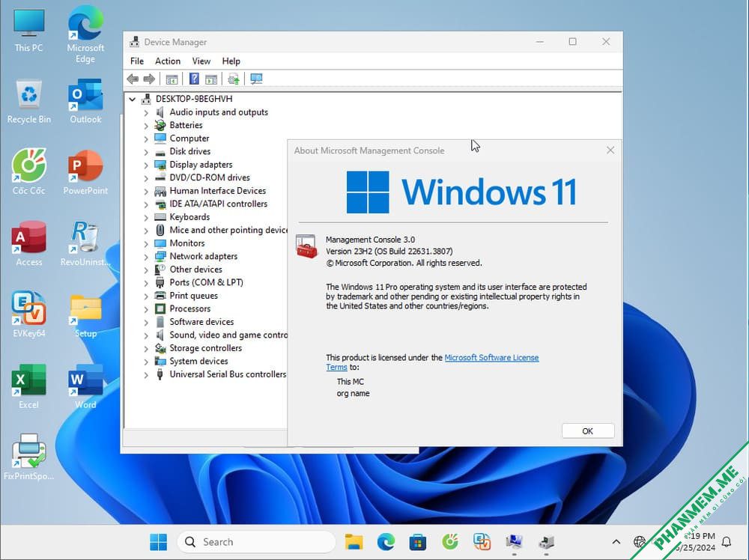
Task: Launch Excel desktop shortcut
Action: coord(28,387)
